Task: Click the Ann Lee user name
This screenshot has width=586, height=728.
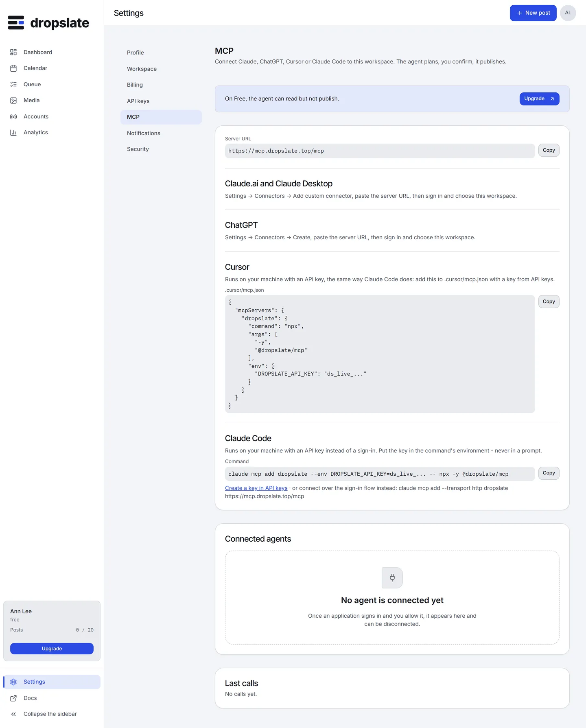Action: click(x=21, y=612)
